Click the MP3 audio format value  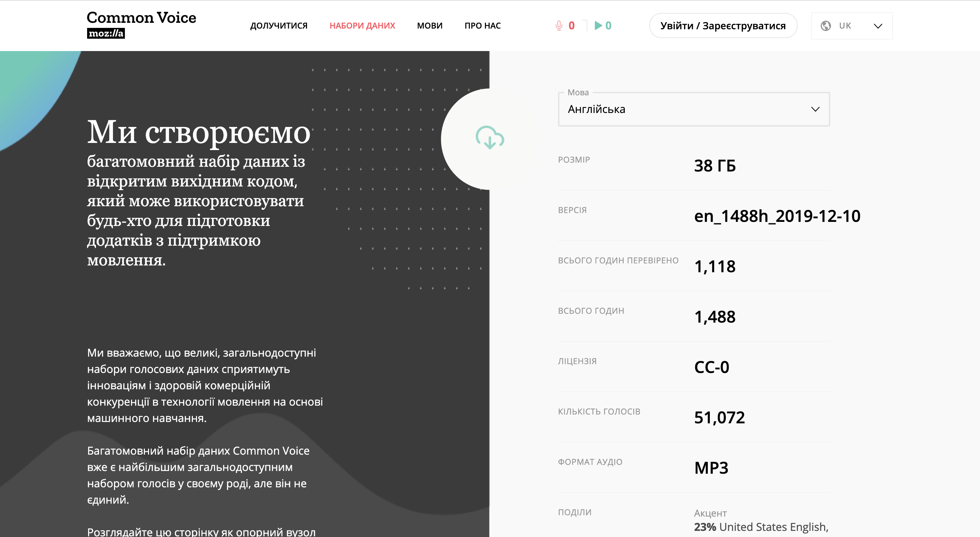(x=711, y=468)
